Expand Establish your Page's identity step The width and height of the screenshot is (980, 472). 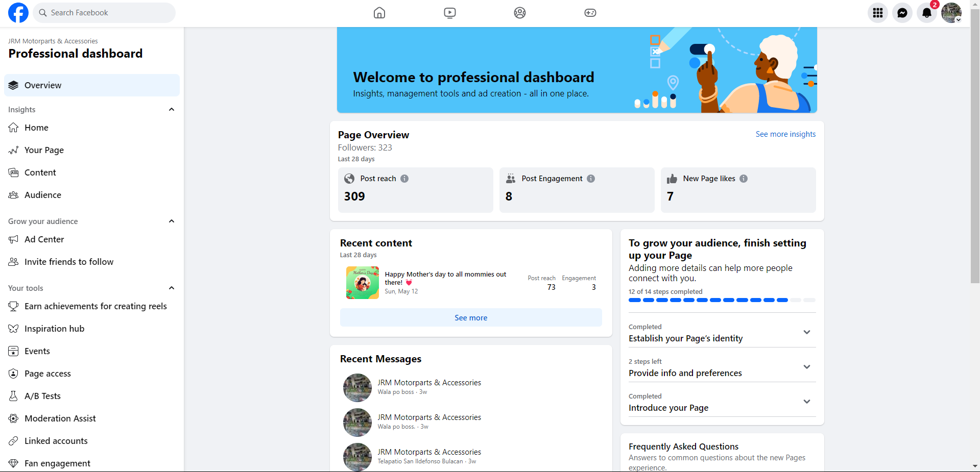(x=807, y=332)
